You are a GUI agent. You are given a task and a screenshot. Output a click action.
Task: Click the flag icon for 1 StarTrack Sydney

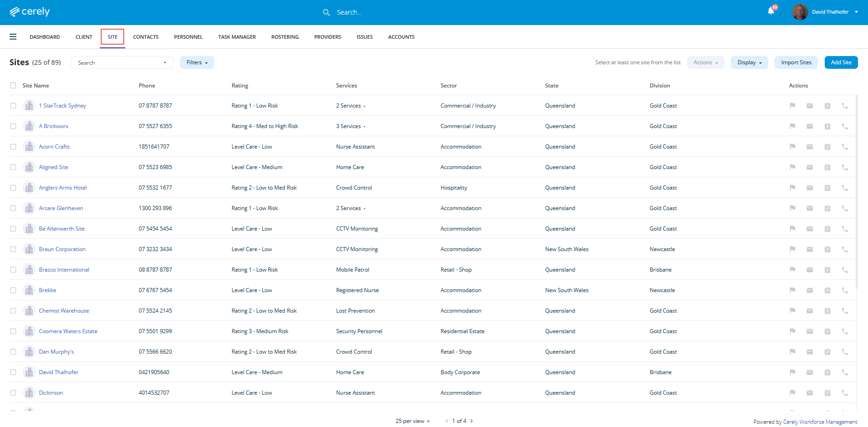[792, 106]
